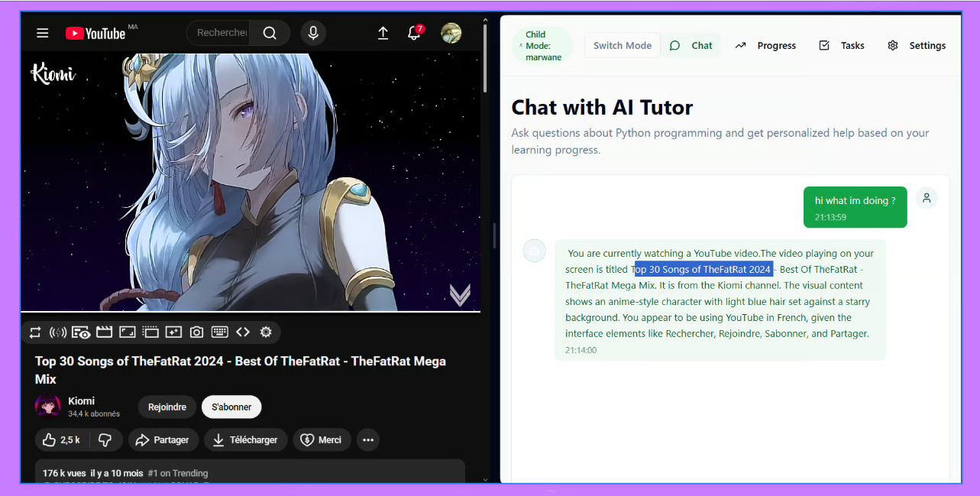Viewport: 980px width, 496px height.
Task: Click the AI tutor bot avatar
Action: coord(535,250)
